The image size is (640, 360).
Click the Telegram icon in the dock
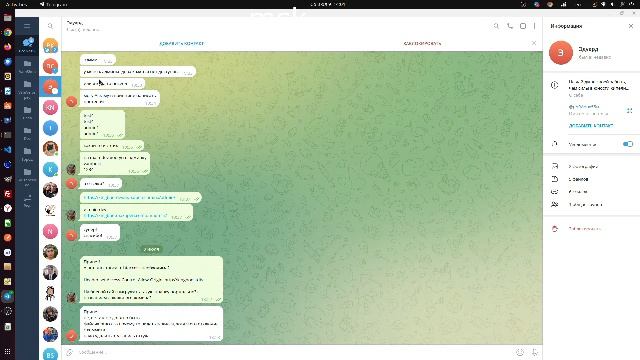tap(7, 296)
